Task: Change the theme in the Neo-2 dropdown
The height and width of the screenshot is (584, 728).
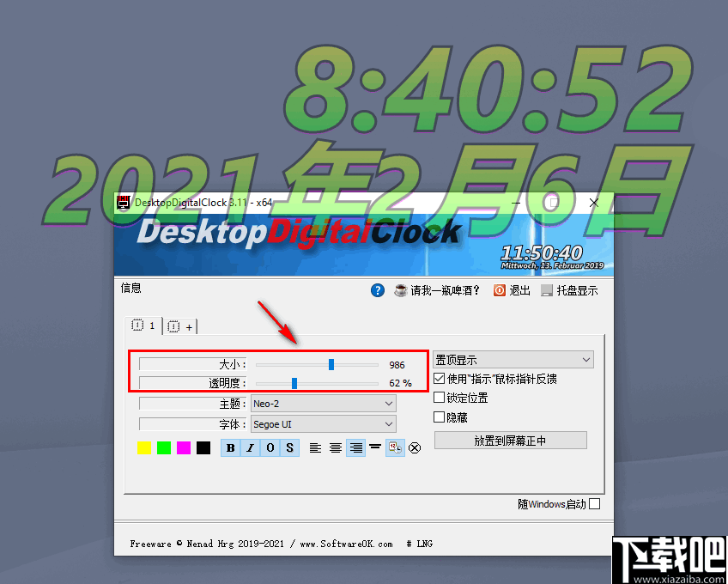Action: 323,403
